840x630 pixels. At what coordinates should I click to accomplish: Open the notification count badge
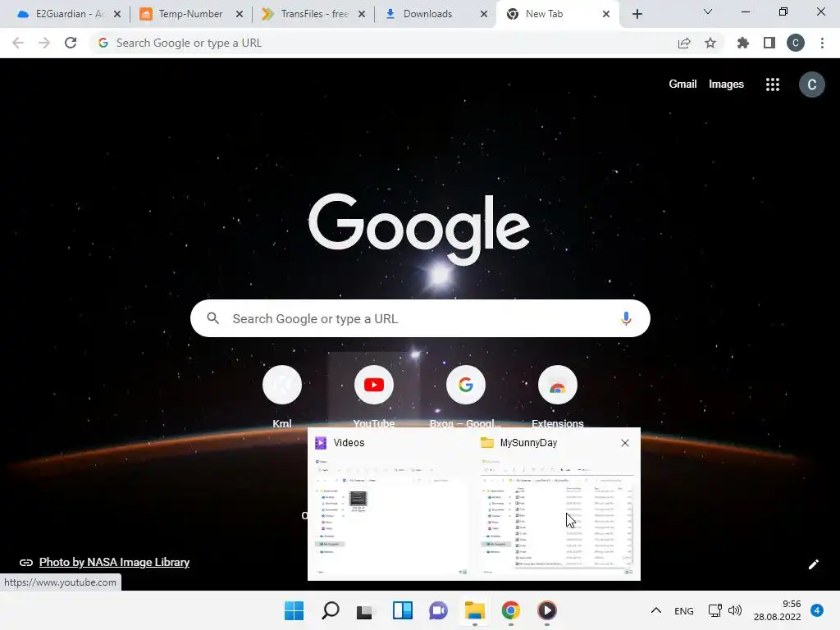click(817, 610)
